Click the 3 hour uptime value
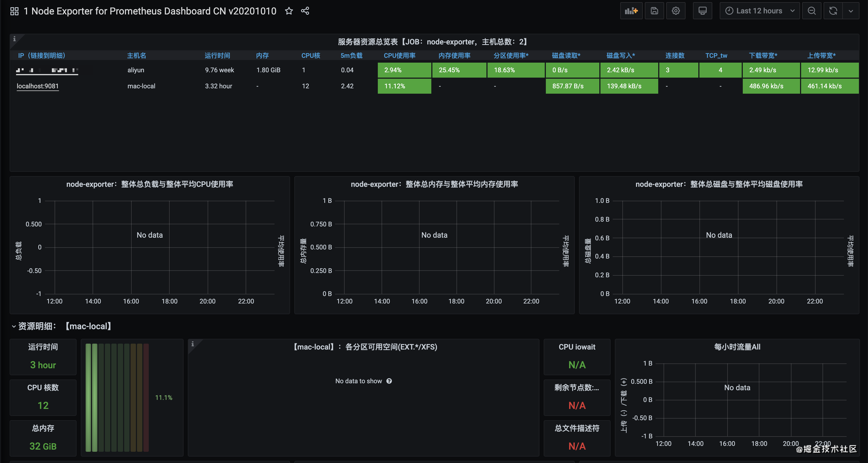This screenshot has height=463, width=868. tap(43, 365)
